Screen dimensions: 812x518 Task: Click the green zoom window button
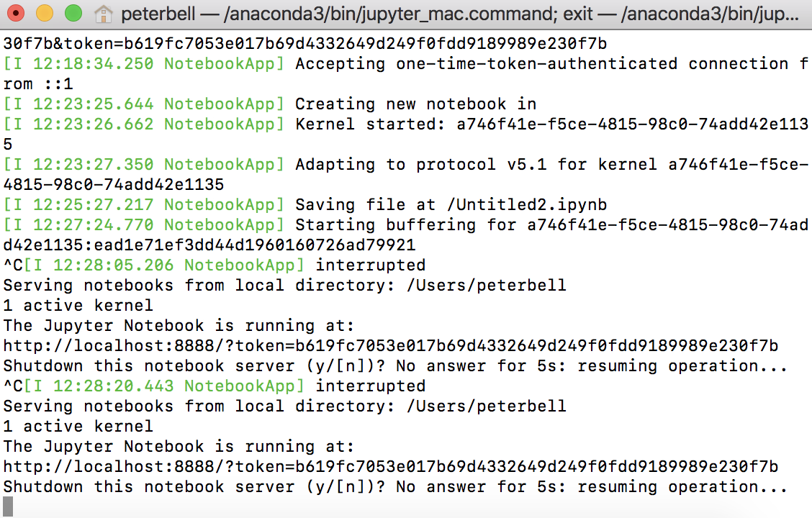click(73, 13)
